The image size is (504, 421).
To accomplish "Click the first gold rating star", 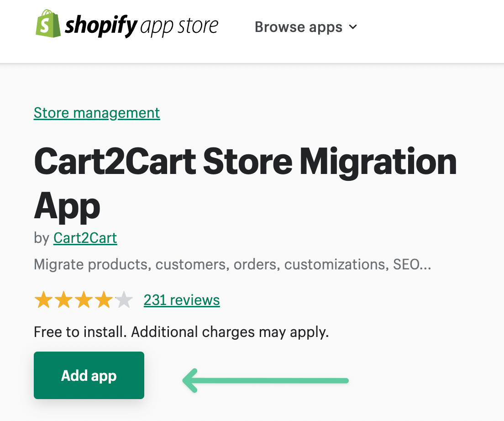I will click(x=43, y=300).
